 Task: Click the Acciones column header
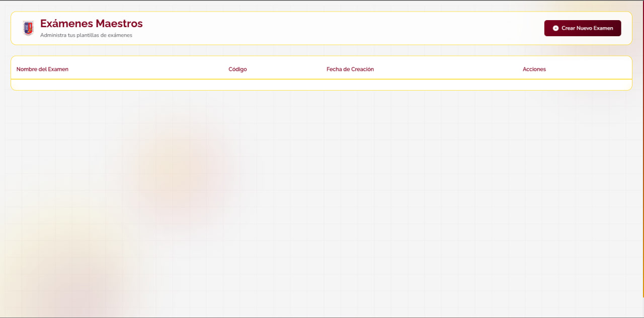[534, 69]
